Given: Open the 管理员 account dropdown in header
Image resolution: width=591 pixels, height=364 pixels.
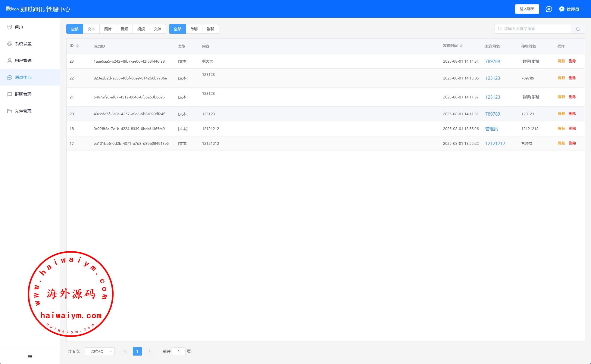Looking at the screenshot, I should (572, 9).
